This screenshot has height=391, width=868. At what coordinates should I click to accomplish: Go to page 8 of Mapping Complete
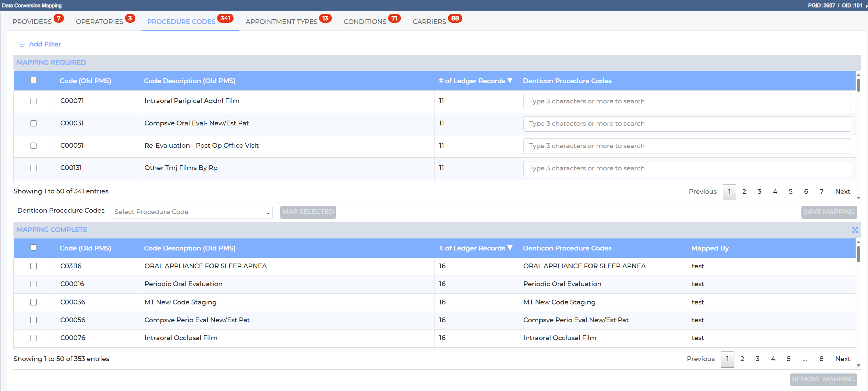click(821, 359)
